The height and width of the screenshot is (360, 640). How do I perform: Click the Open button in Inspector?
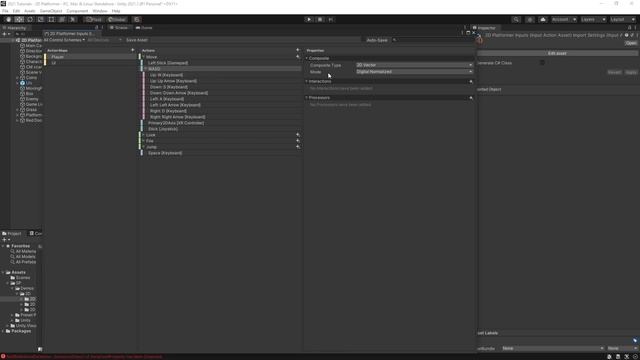click(631, 43)
